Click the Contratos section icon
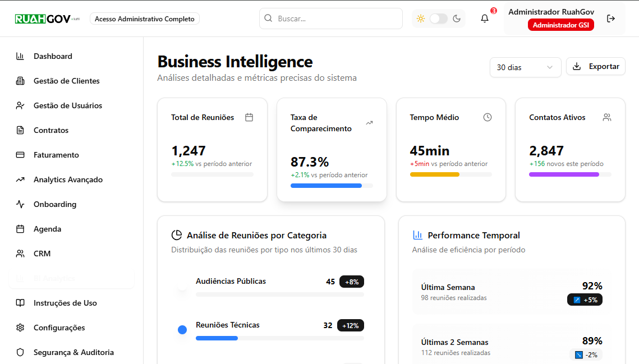 (19, 130)
